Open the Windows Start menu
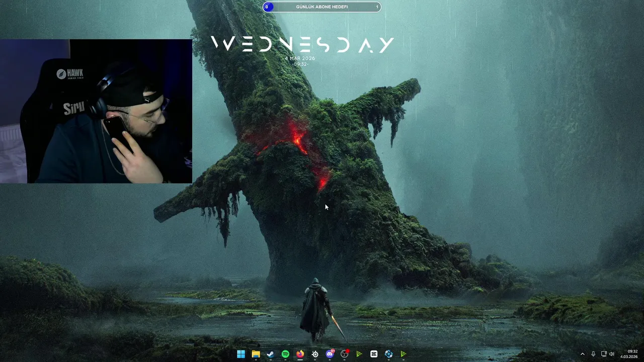Viewport: 644px width, 362px height. [x=241, y=354]
